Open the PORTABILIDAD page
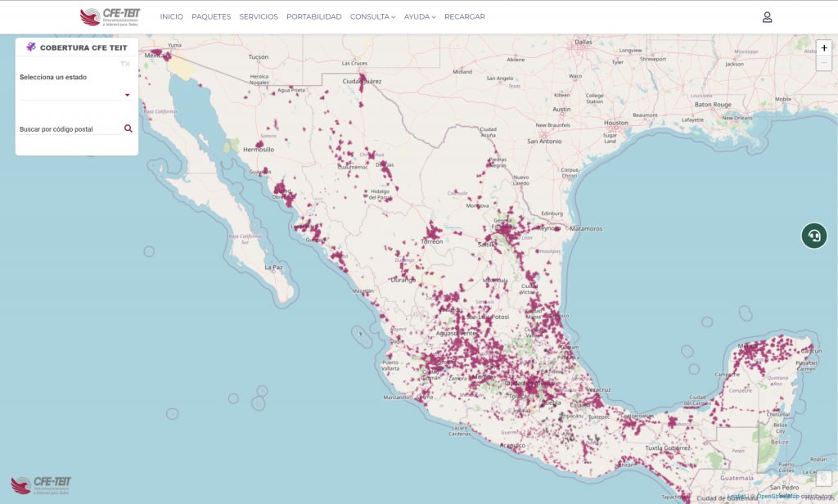The height and width of the screenshot is (504, 838). click(x=313, y=17)
